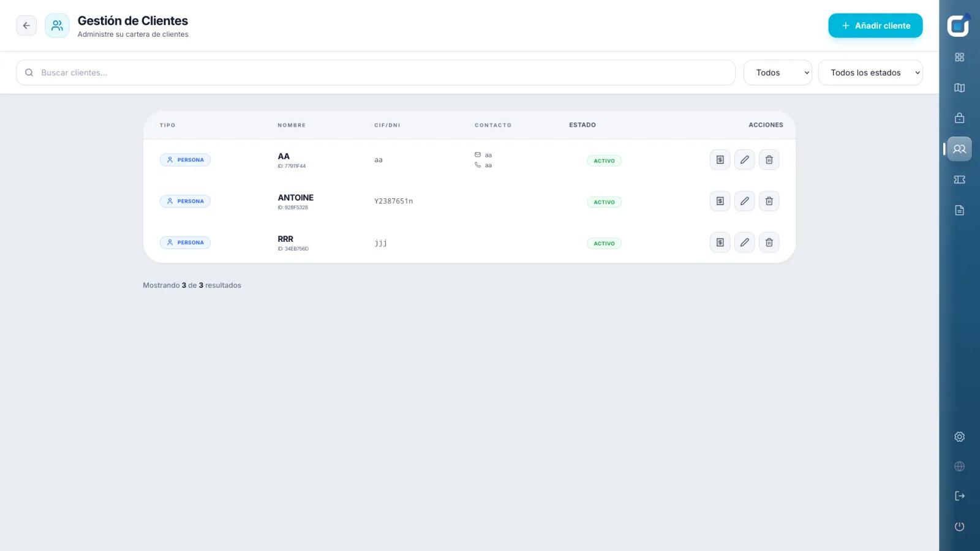Focus the Buscar clientes search field
Image resolution: width=980 pixels, height=551 pixels.
click(375, 72)
